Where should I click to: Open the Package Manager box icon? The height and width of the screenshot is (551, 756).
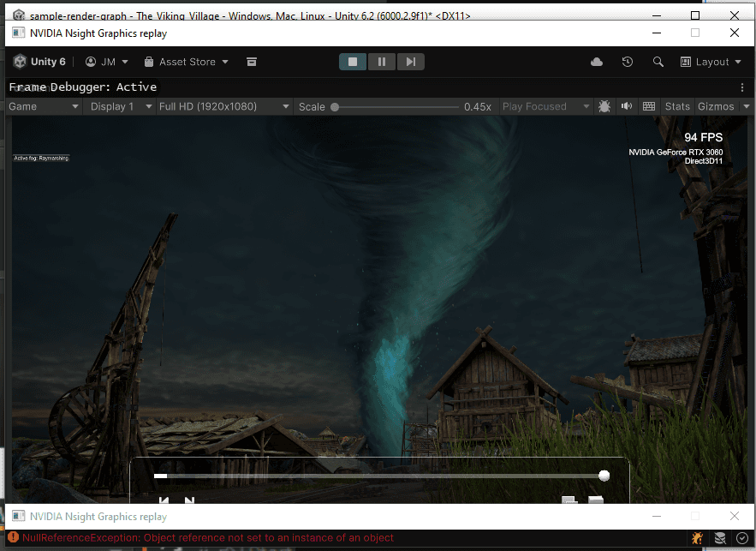pos(252,62)
